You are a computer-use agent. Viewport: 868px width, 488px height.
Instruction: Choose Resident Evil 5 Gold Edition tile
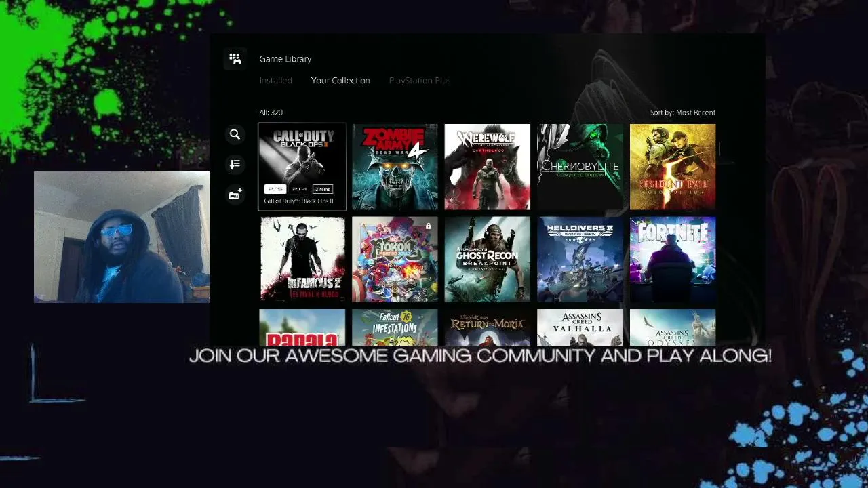coord(673,167)
